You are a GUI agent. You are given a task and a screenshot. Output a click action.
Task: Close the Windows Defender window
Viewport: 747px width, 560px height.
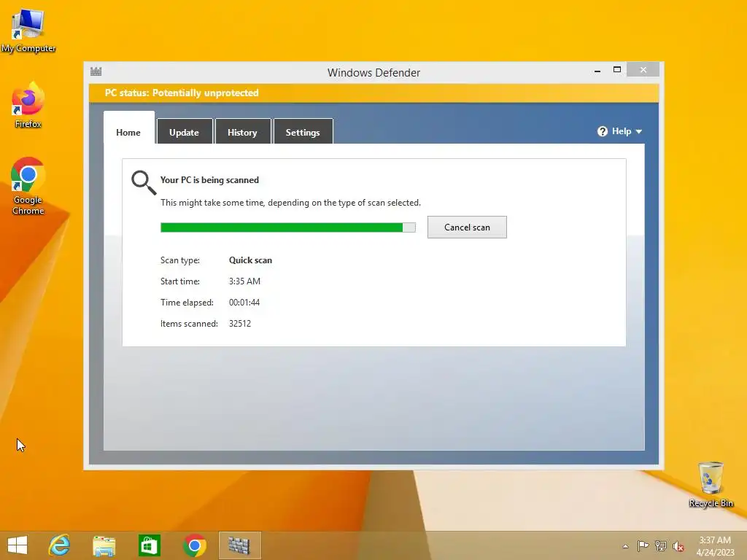point(643,70)
